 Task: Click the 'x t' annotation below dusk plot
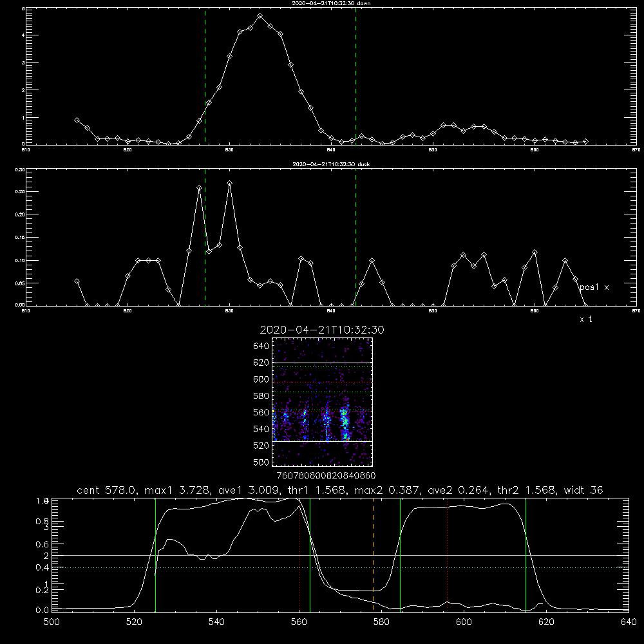pos(586,319)
